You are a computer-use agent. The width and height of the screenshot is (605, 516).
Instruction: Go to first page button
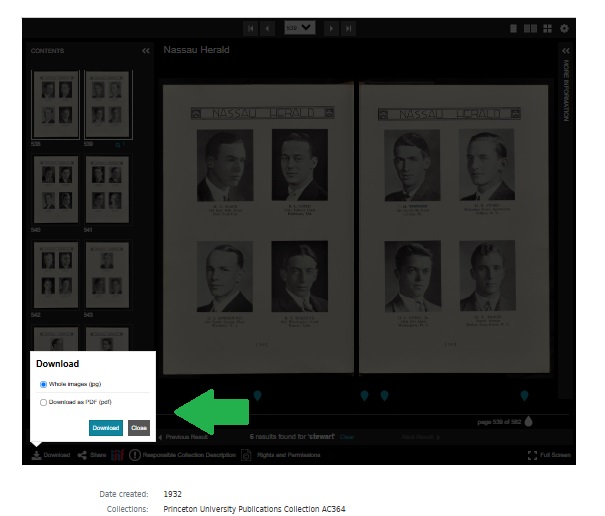(x=251, y=29)
